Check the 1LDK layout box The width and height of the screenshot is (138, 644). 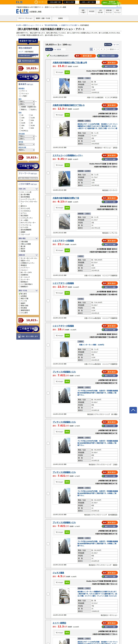30,118
